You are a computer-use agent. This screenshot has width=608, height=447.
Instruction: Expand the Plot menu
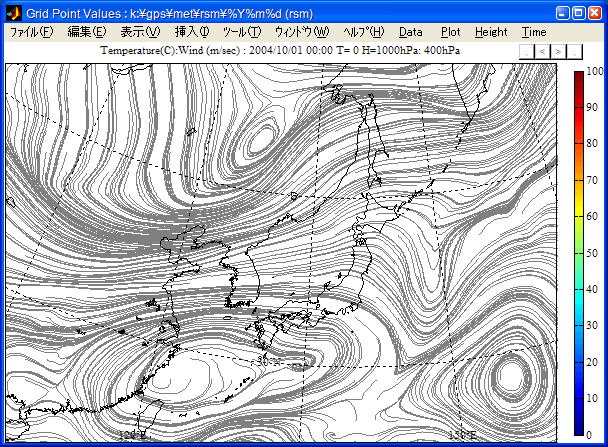pyautogui.click(x=451, y=32)
